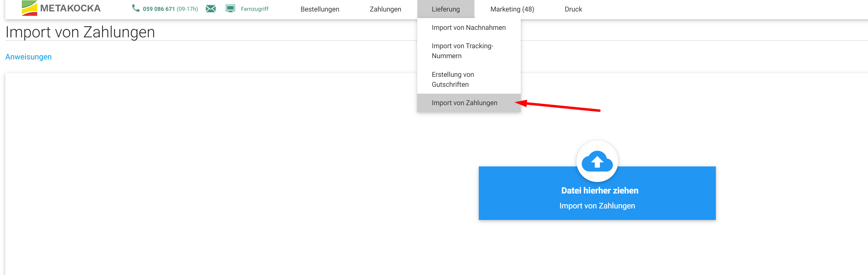Open the Marketing (48) menu
This screenshot has height=275, width=868.
point(512,9)
